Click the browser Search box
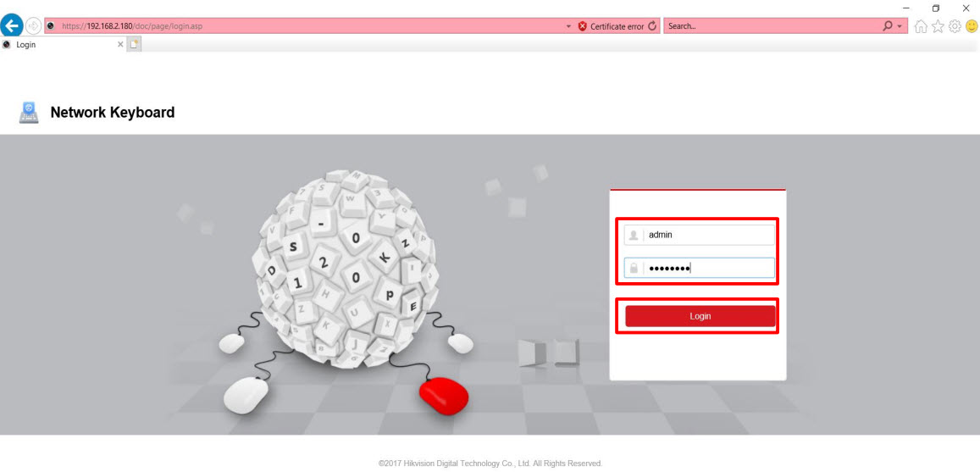This screenshot has height=472, width=980. pos(771,26)
